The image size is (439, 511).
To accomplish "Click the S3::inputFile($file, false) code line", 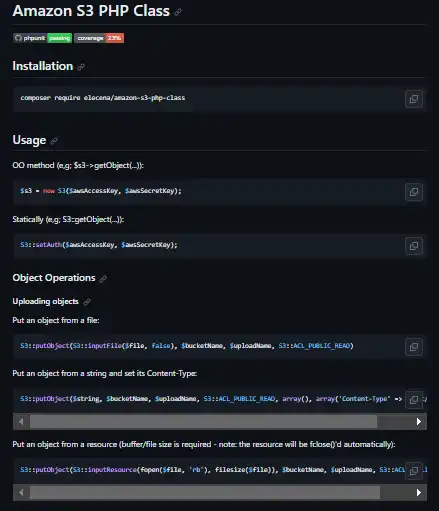I will [187, 346].
